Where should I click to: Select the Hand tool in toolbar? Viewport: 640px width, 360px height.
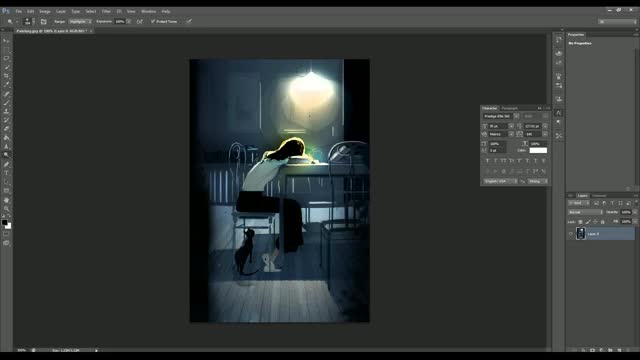[x=6, y=200]
